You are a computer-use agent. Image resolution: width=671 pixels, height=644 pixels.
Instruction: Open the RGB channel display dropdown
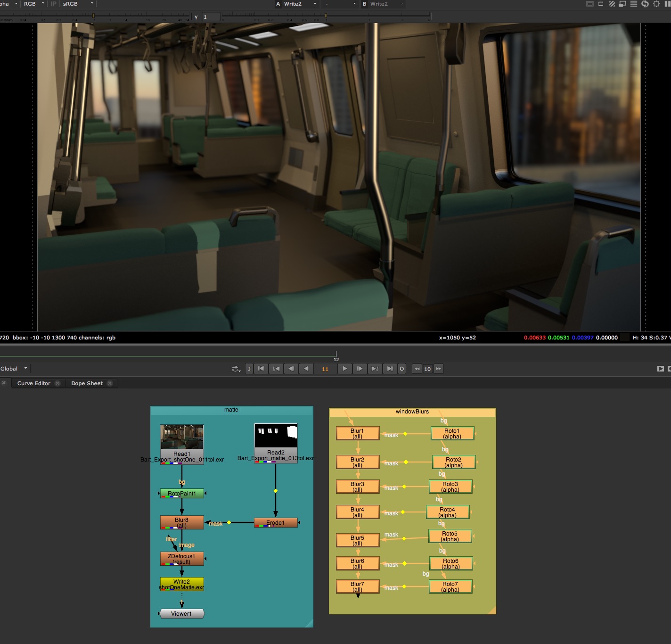34,4
